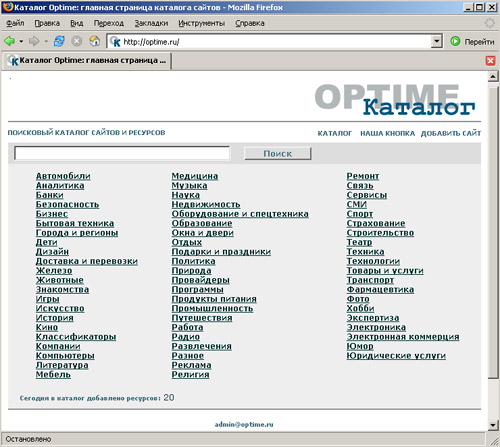
Task: Expand the address bar URL dropdown
Action: (x=437, y=42)
